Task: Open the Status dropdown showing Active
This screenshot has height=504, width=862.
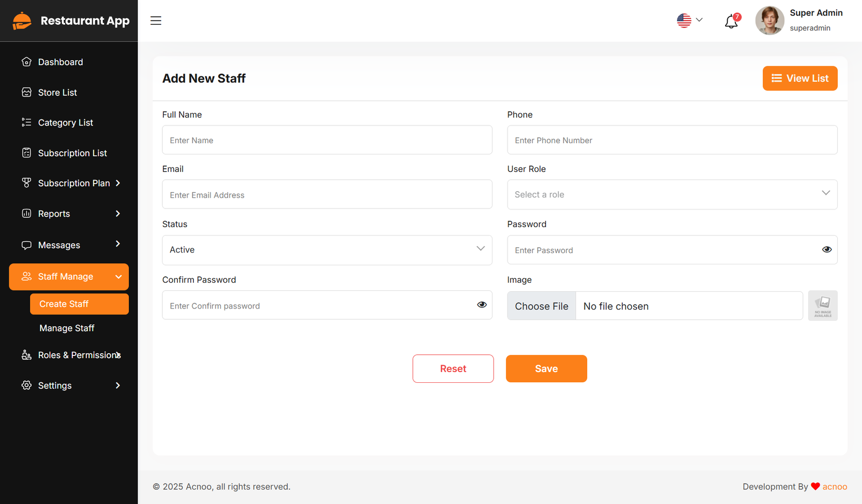Action: (x=327, y=250)
